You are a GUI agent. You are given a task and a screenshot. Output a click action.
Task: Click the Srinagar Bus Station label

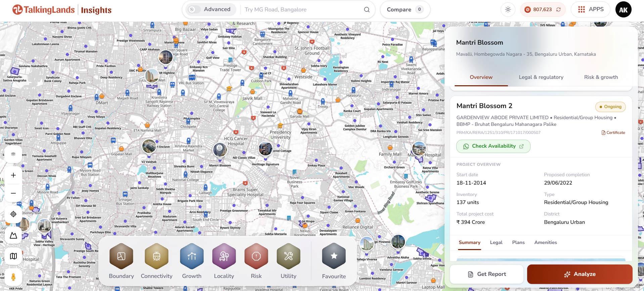[x=125, y=201]
